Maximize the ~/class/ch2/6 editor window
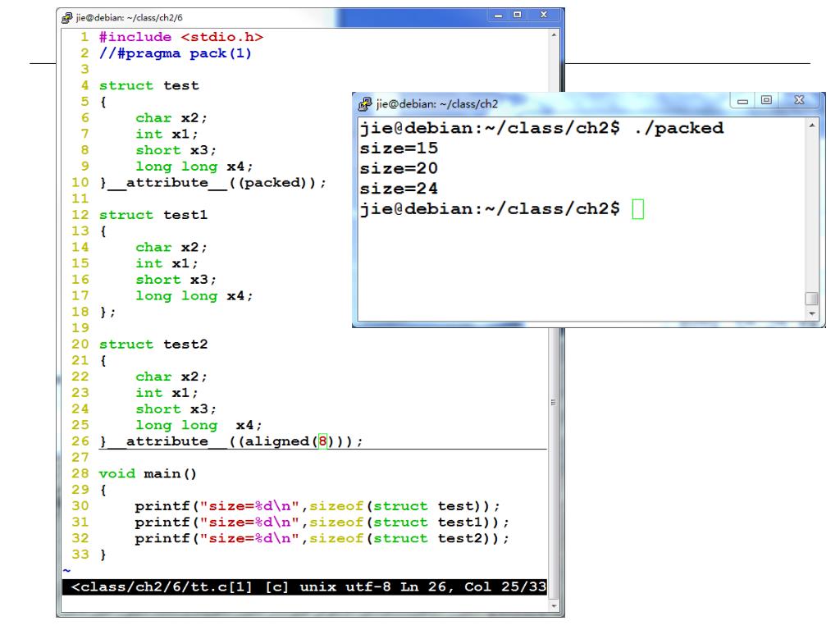 (518, 15)
